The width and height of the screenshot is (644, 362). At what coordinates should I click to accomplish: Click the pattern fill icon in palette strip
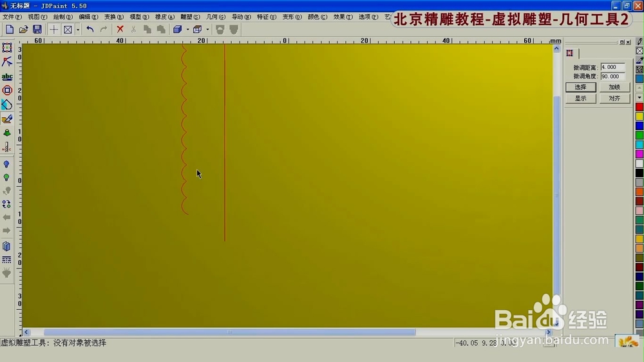click(x=639, y=70)
